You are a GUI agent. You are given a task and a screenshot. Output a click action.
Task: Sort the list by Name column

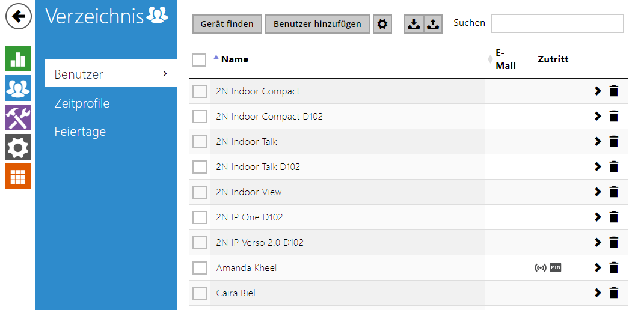pos(235,59)
